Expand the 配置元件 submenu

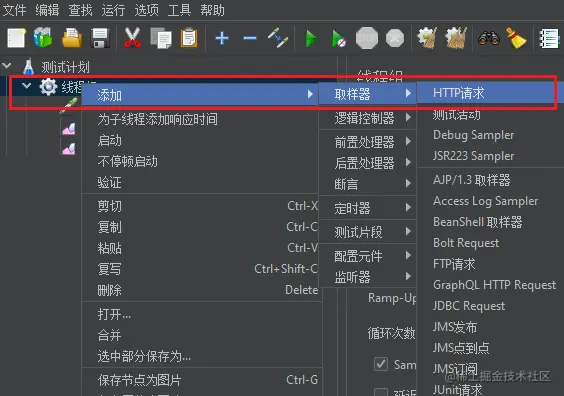[x=368, y=256]
